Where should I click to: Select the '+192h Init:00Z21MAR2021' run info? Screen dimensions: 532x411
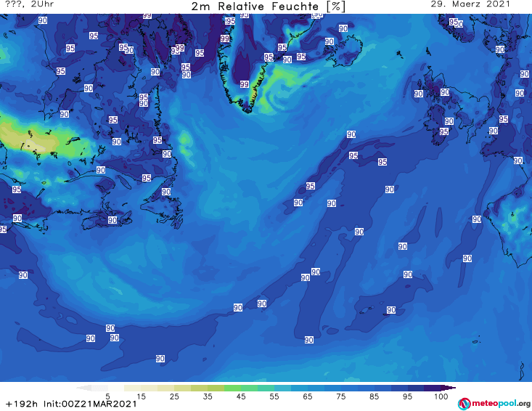pyautogui.click(x=71, y=404)
